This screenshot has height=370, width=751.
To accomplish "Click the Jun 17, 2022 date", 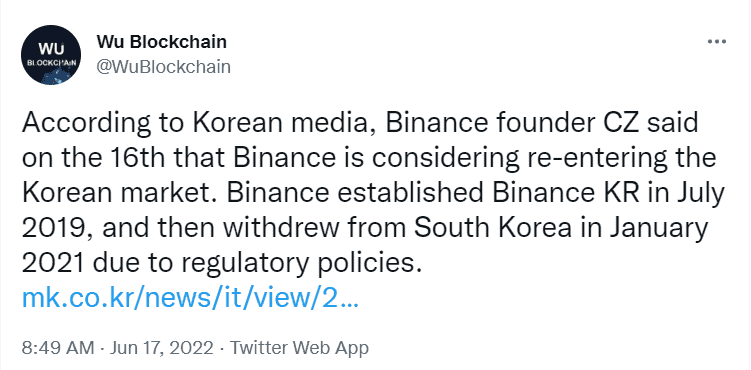I will pos(161,348).
